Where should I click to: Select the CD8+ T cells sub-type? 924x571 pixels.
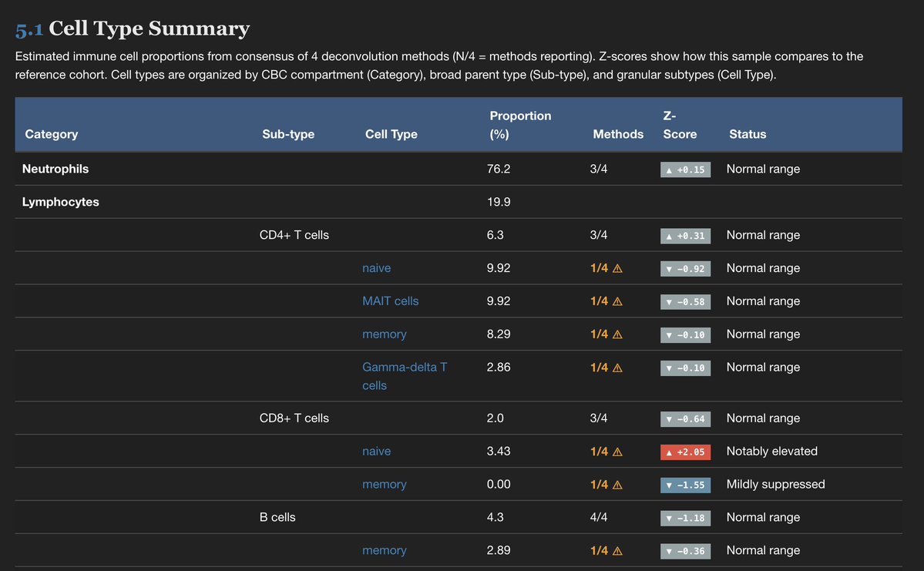point(294,418)
